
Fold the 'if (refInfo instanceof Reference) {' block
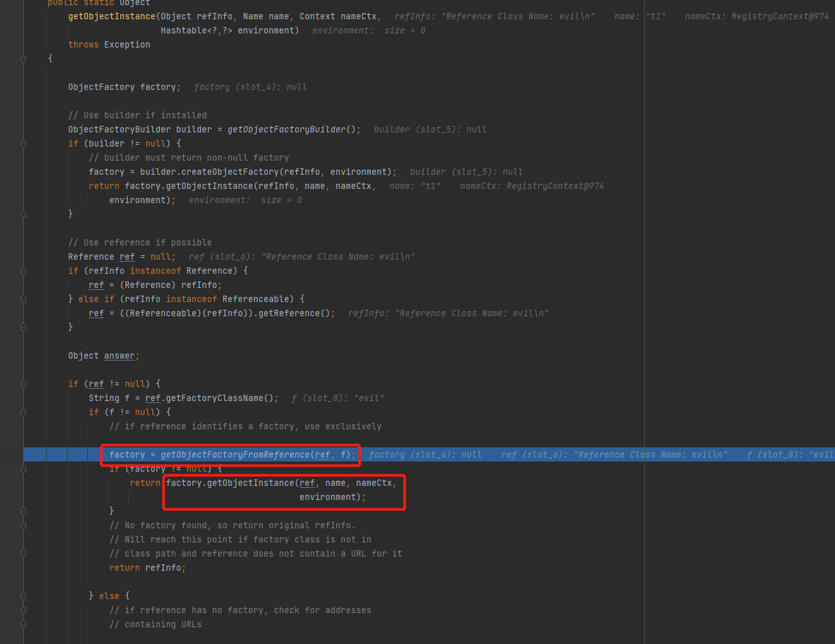pyautogui.click(x=24, y=271)
